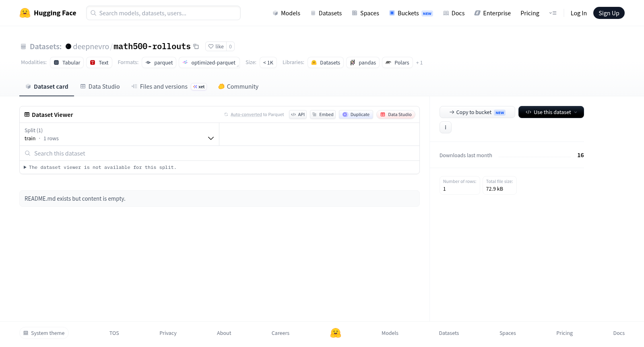Switch to the Data Studio tab

(x=100, y=87)
